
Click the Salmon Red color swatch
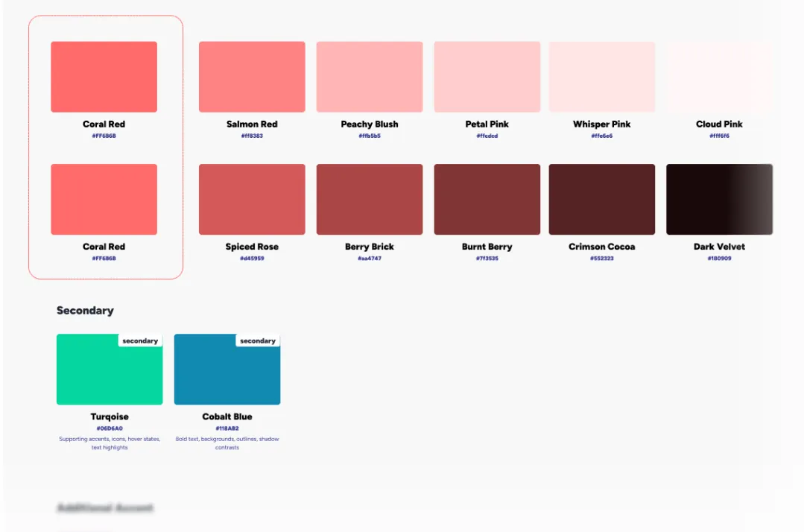pyautogui.click(x=251, y=76)
